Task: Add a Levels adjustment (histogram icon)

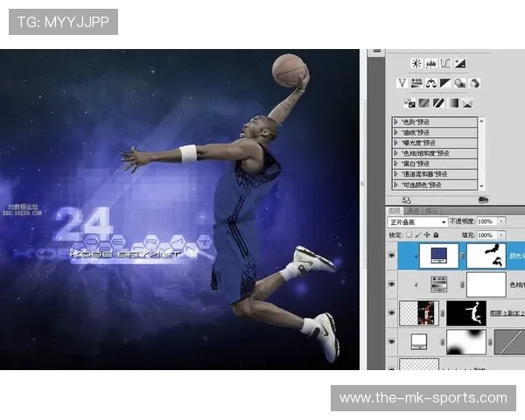Action: click(430, 63)
